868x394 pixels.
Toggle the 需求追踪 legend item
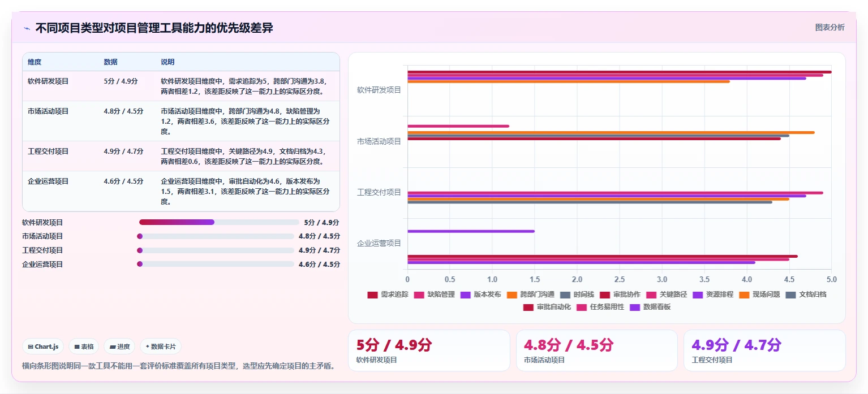click(388, 295)
